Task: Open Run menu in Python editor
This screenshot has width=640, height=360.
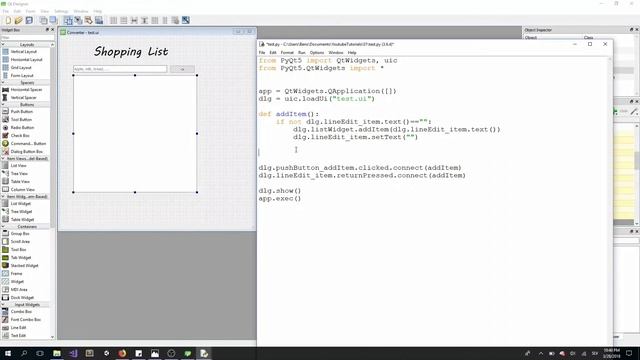Action: pyautogui.click(x=302, y=53)
